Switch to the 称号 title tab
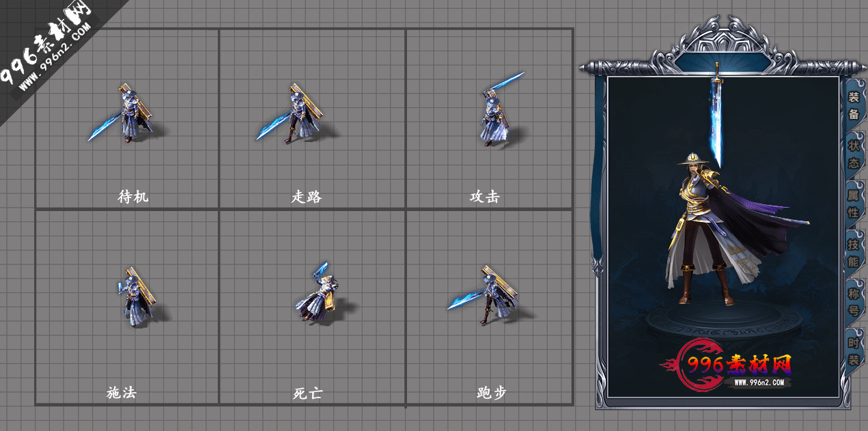The image size is (868, 431). click(x=854, y=302)
